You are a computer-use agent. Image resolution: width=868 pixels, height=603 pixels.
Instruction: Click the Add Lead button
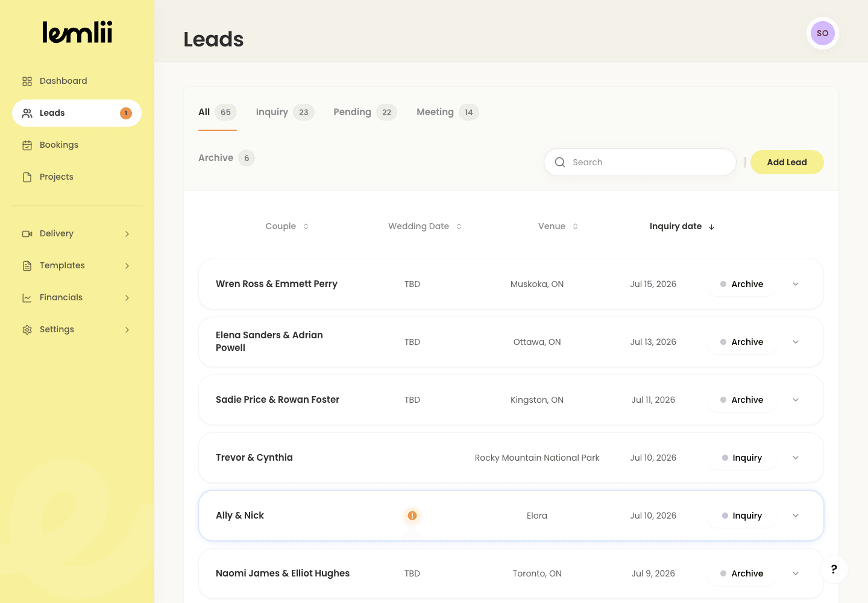click(x=787, y=162)
